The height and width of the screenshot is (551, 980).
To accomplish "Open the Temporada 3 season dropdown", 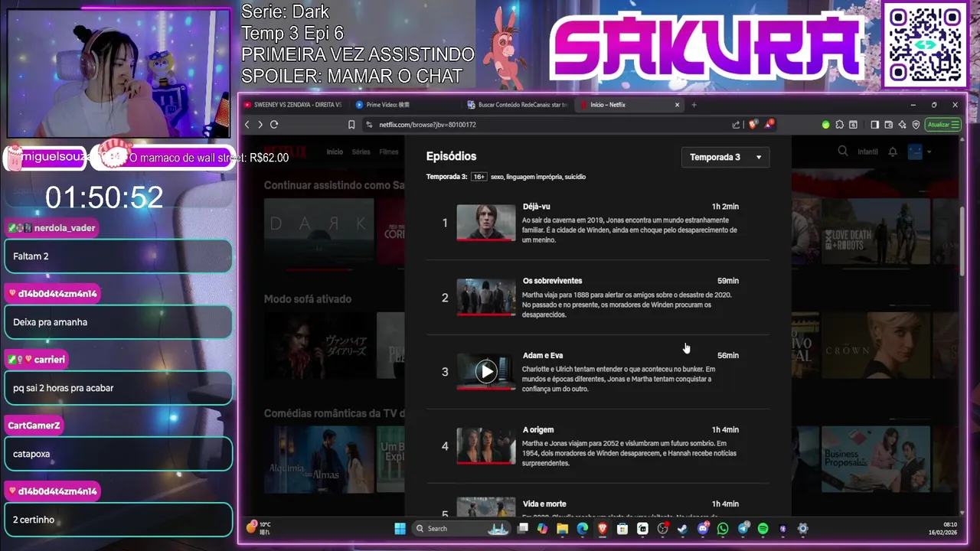I will tap(725, 157).
